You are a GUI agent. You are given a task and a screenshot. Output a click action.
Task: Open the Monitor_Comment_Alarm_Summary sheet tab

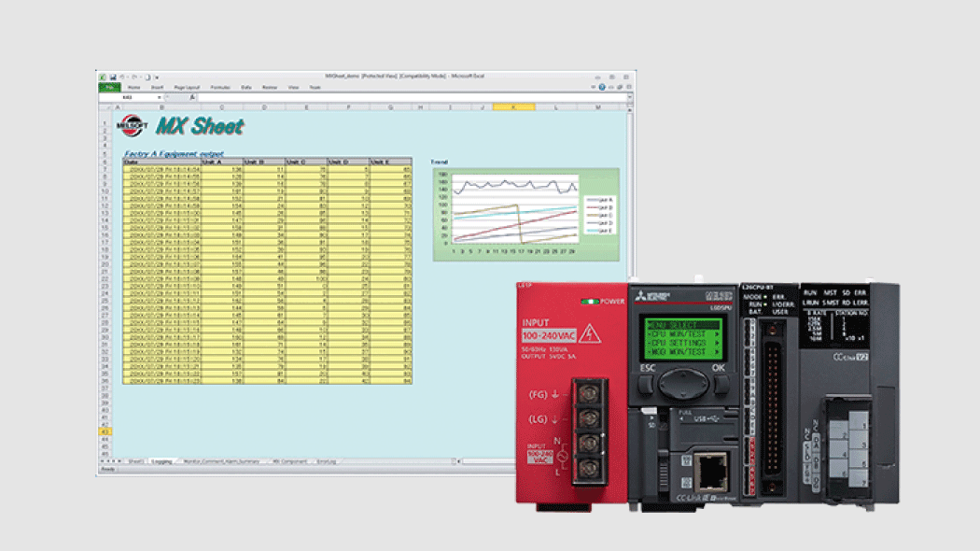tap(221, 461)
